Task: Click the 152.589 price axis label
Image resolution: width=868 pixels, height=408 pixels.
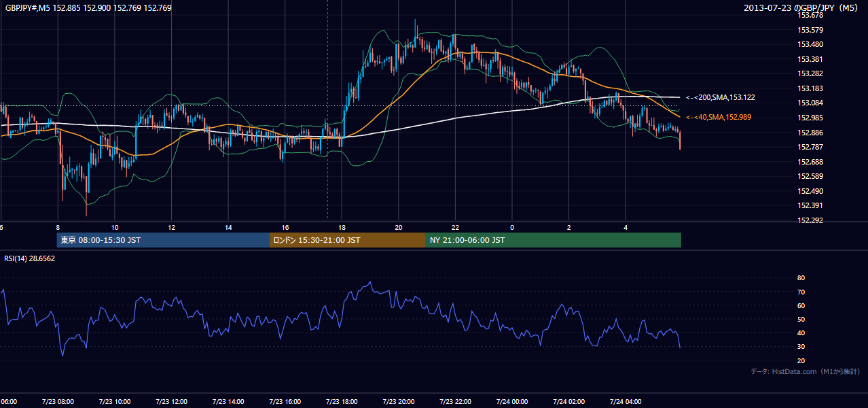Action: (811, 176)
